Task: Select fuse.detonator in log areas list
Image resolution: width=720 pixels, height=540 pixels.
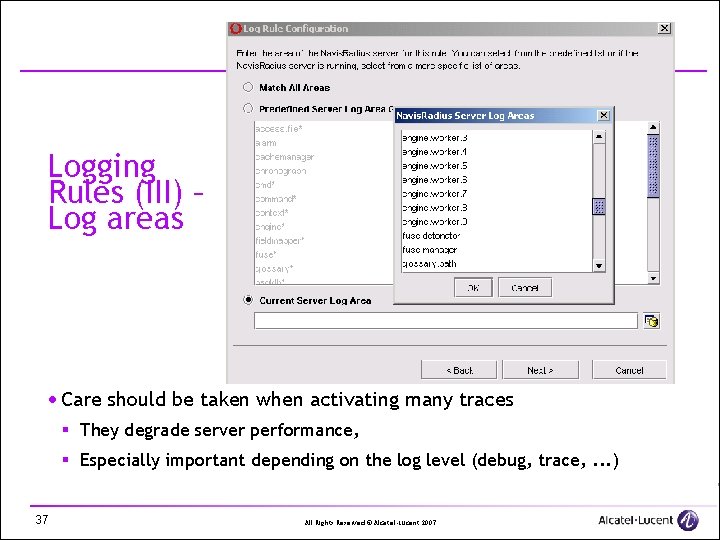Action: [431, 236]
